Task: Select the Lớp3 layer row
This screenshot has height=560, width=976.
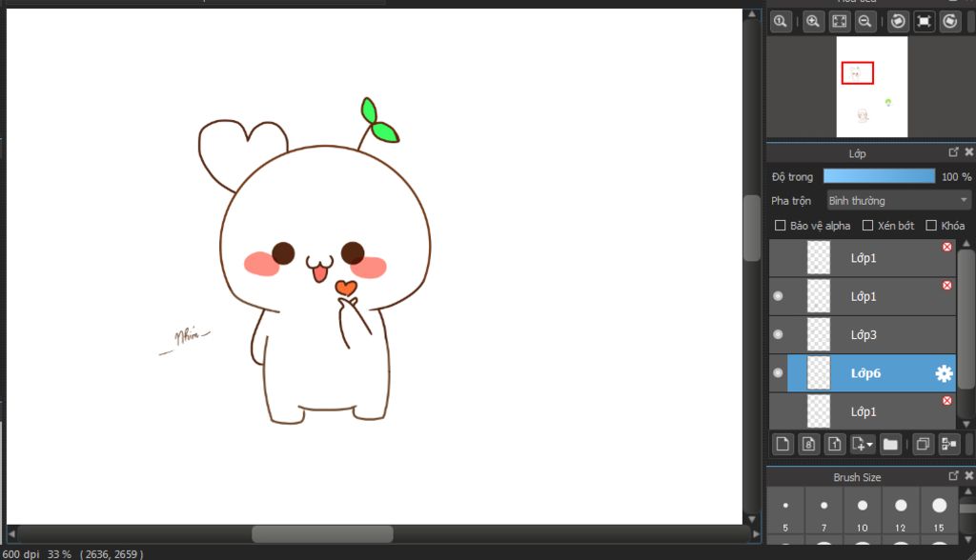Action: pos(863,334)
